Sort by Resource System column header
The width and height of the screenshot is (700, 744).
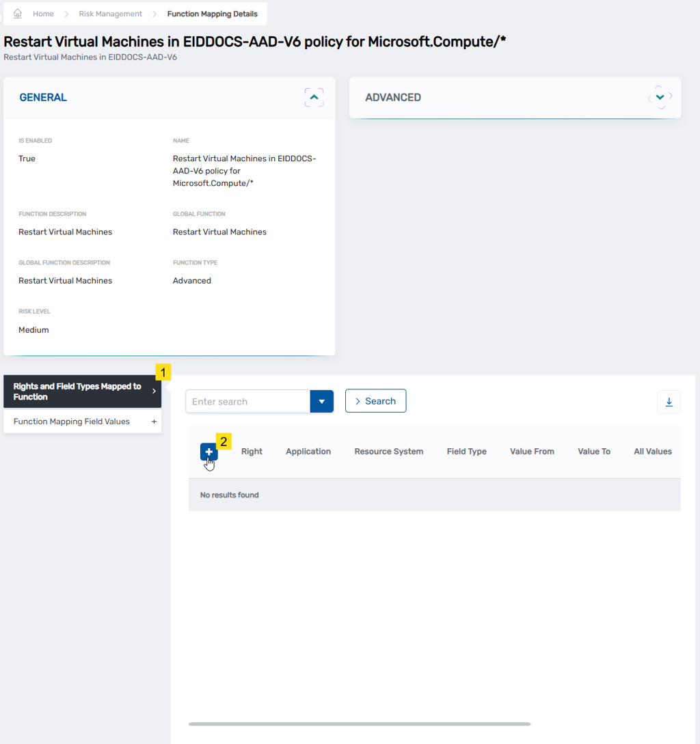click(389, 451)
